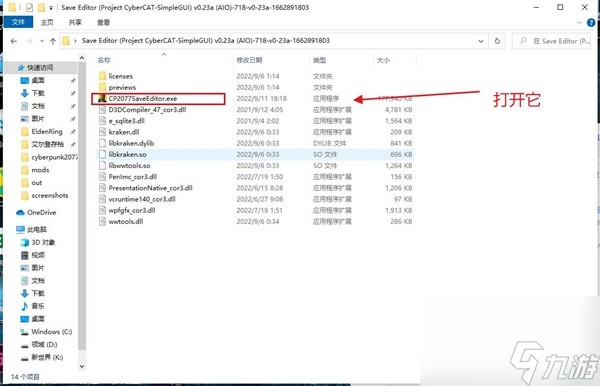Open the out sidebar folder
Viewport: 600px width, 386px height.
click(x=37, y=182)
